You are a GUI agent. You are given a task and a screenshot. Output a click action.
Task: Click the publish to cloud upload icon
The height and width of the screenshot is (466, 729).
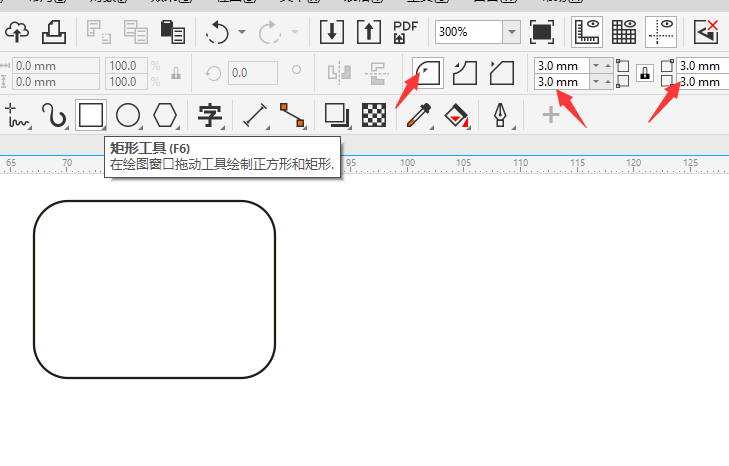17,32
